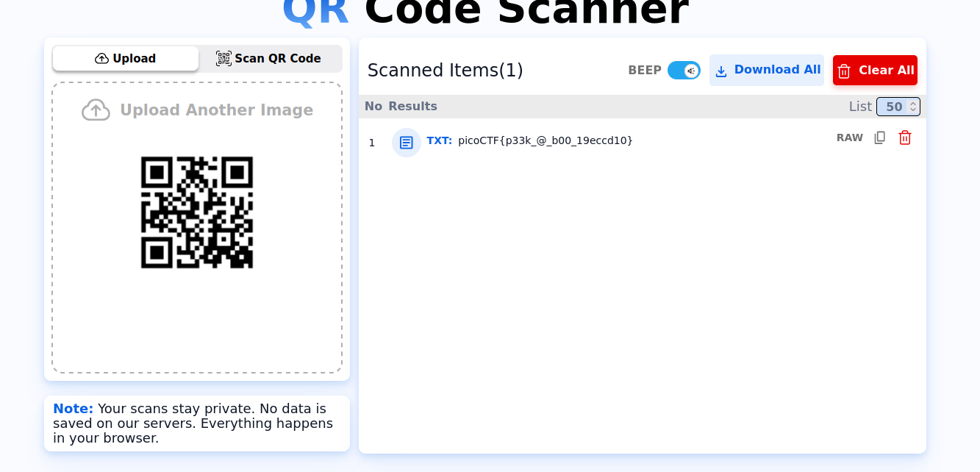Click the uploaded QR code image

coord(197,212)
